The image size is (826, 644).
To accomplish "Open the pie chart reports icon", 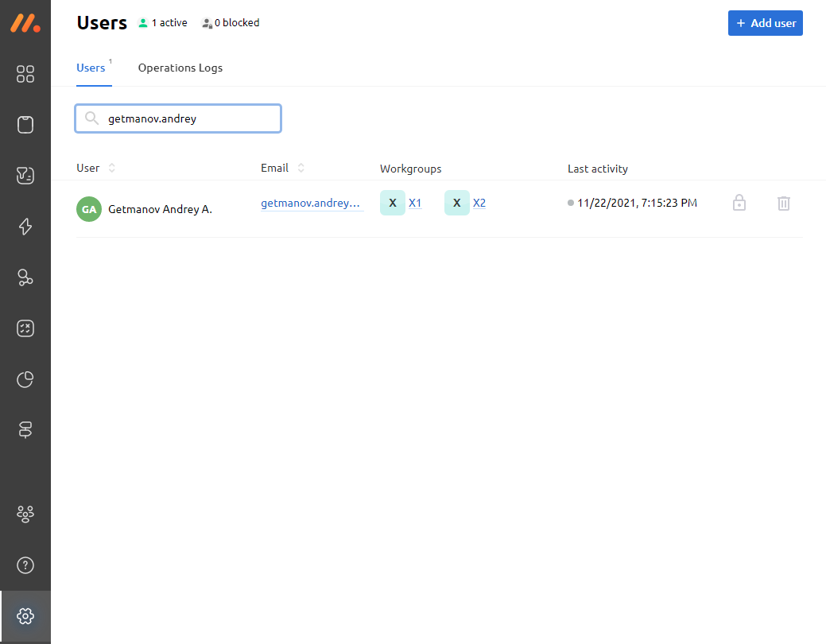I will (x=25, y=379).
